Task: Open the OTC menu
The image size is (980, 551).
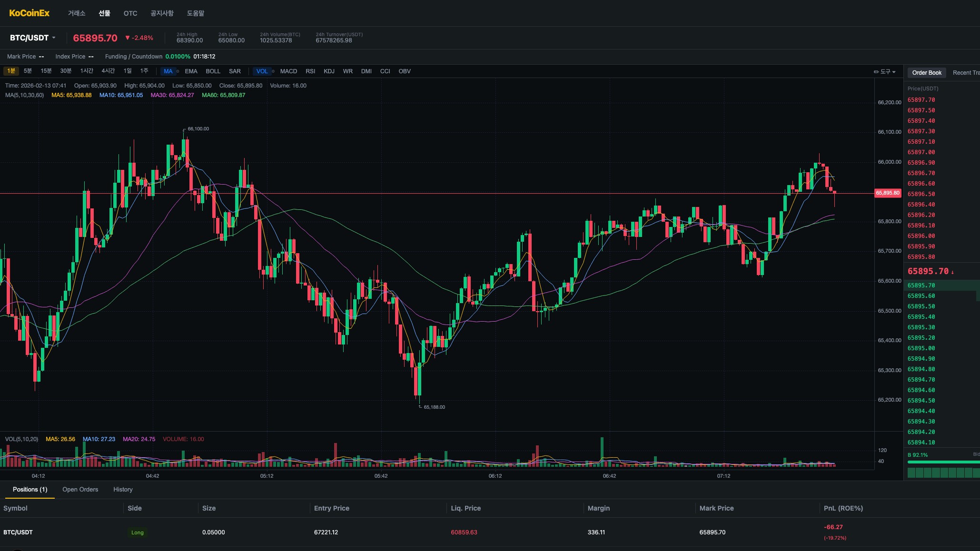Action: point(130,13)
